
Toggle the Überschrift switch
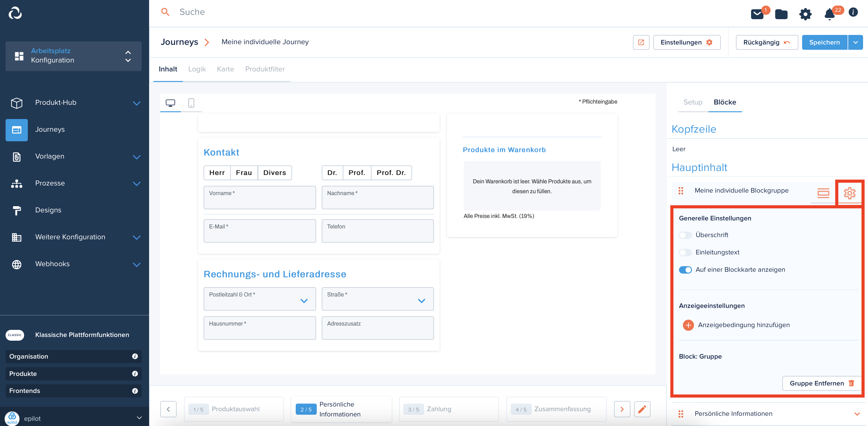(685, 235)
